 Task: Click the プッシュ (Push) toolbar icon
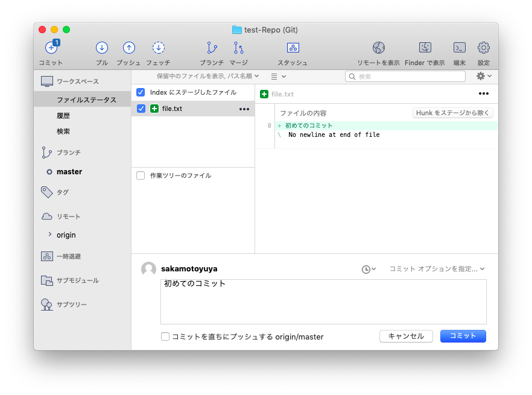tap(128, 48)
